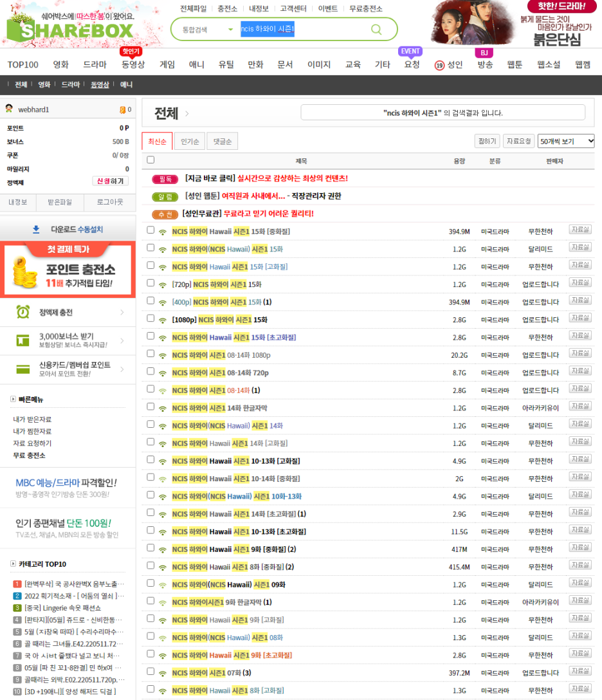Click the 필독 notice badge

coord(165,179)
